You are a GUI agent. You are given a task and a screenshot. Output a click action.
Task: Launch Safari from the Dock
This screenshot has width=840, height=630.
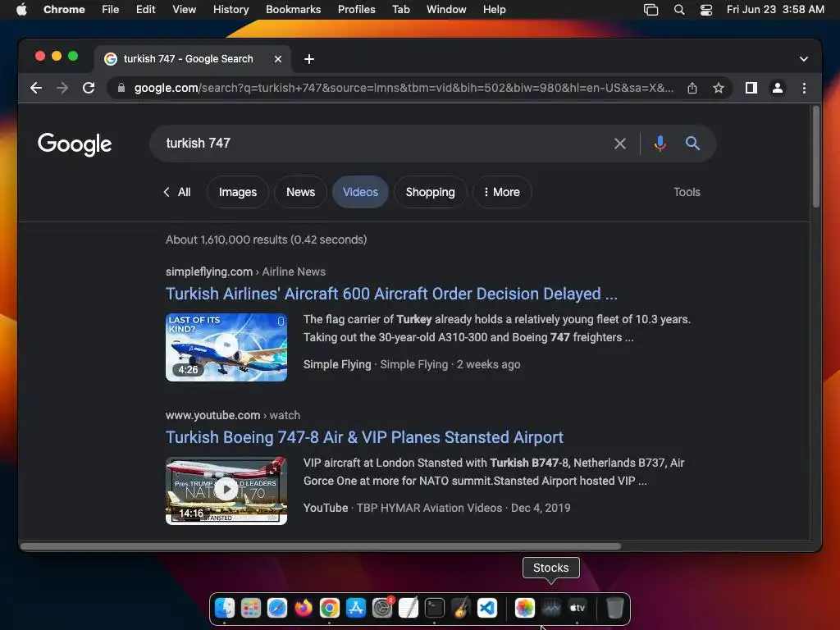277,608
